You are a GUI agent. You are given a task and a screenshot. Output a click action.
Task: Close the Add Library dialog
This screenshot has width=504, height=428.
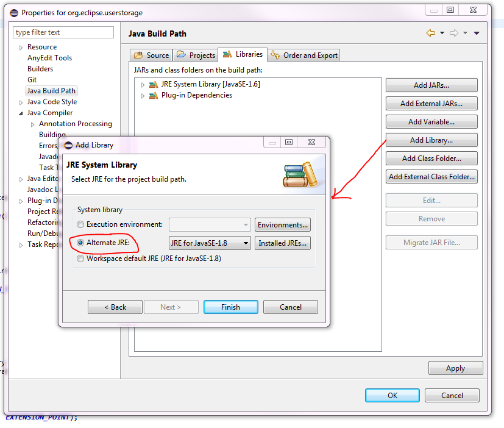311,142
